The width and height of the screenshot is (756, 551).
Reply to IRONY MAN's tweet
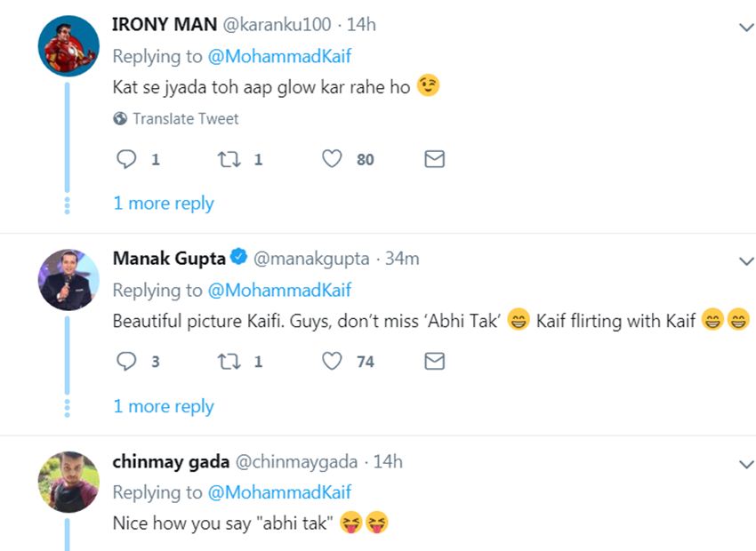click(x=128, y=159)
